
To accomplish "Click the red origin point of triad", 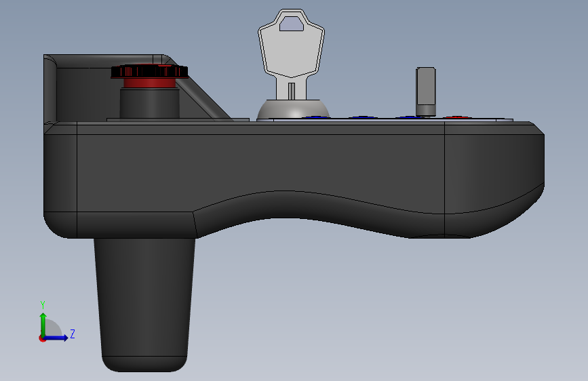I will [42, 338].
